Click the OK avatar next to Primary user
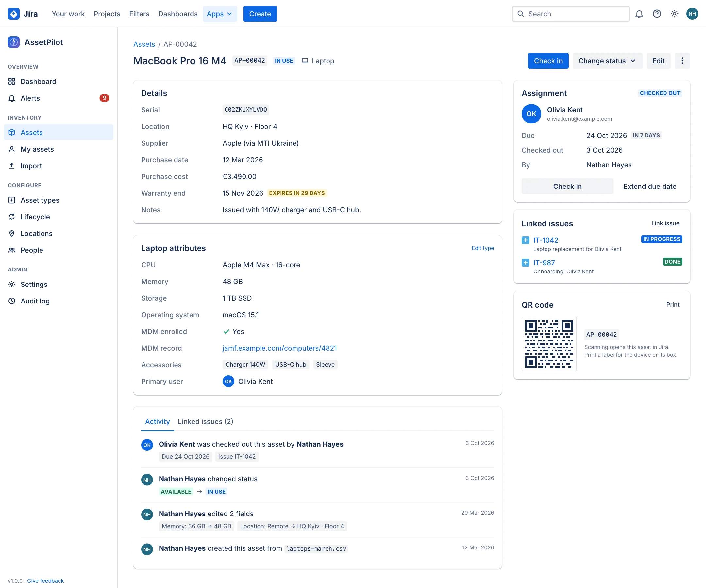 (x=228, y=381)
